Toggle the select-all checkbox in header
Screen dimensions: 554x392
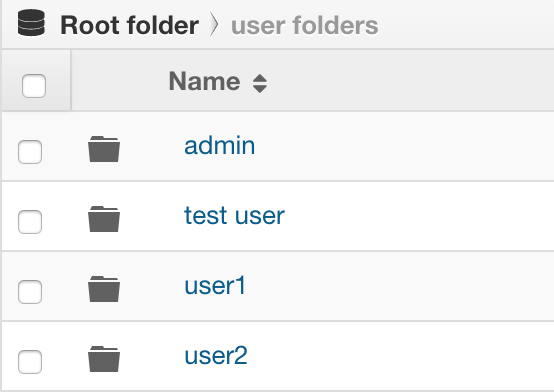tap(34, 86)
